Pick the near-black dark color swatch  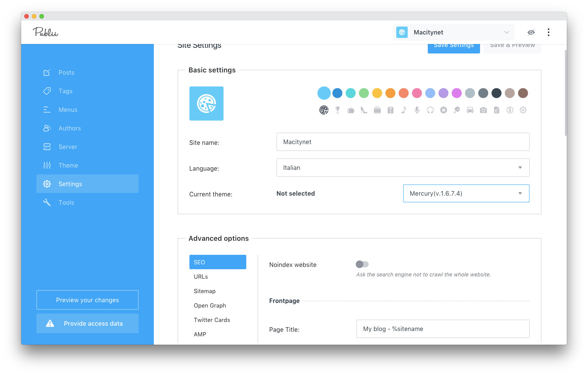click(497, 93)
